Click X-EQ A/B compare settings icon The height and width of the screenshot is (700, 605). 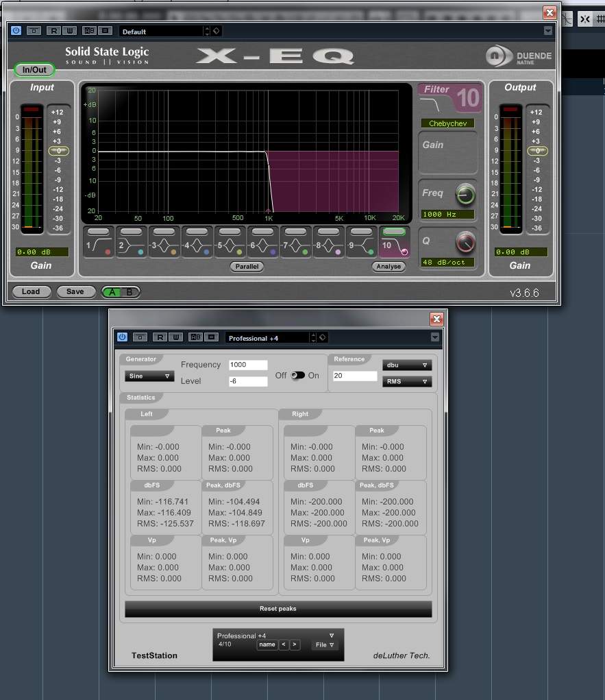(x=89, y=31)
